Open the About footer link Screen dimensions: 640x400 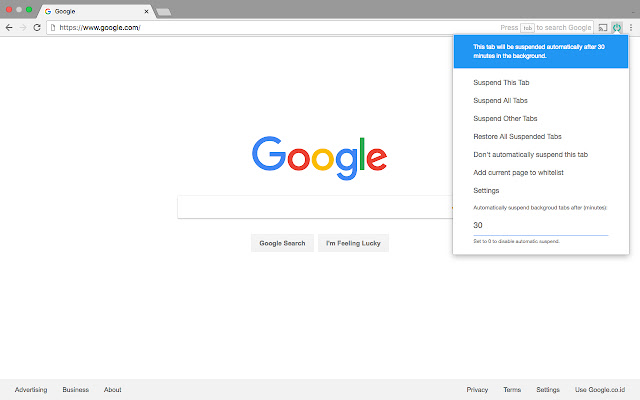coord(112,389)
